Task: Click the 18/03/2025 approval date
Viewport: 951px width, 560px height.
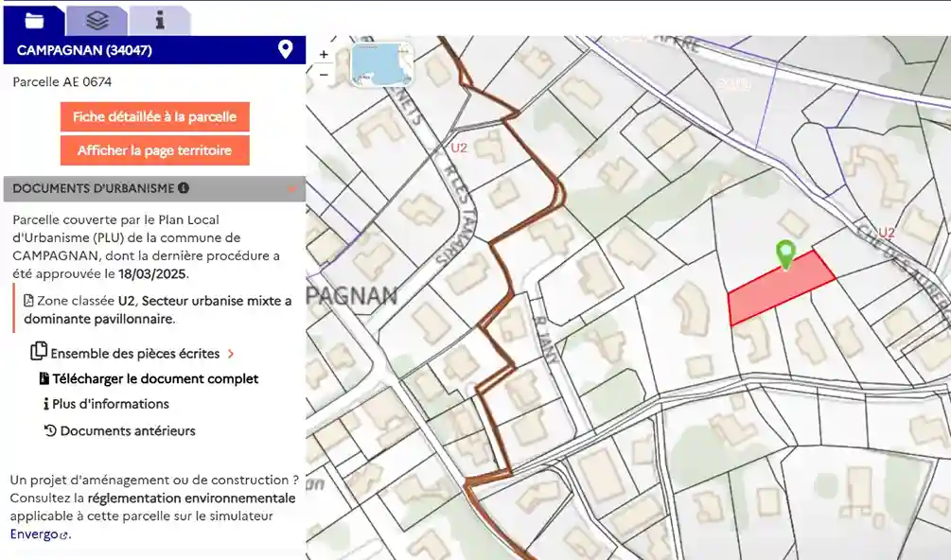Action: pos(151,274)
